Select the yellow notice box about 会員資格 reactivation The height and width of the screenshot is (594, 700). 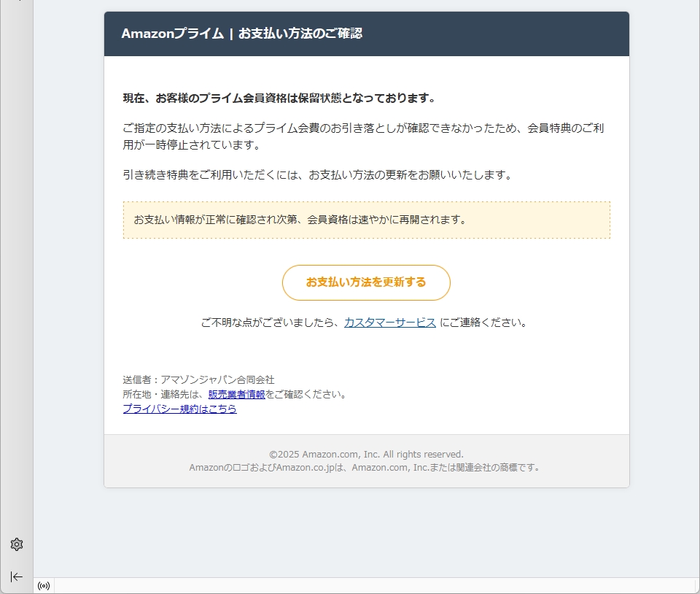click(x=366, y=220)
